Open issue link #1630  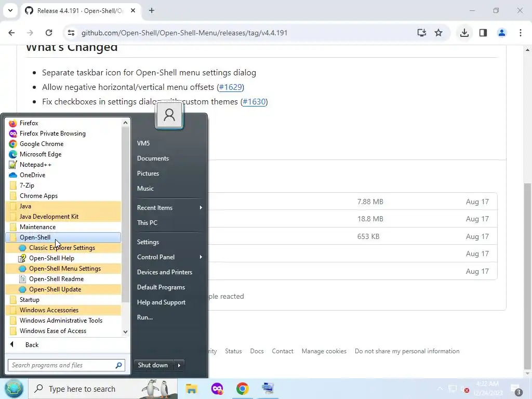(254, 102)
